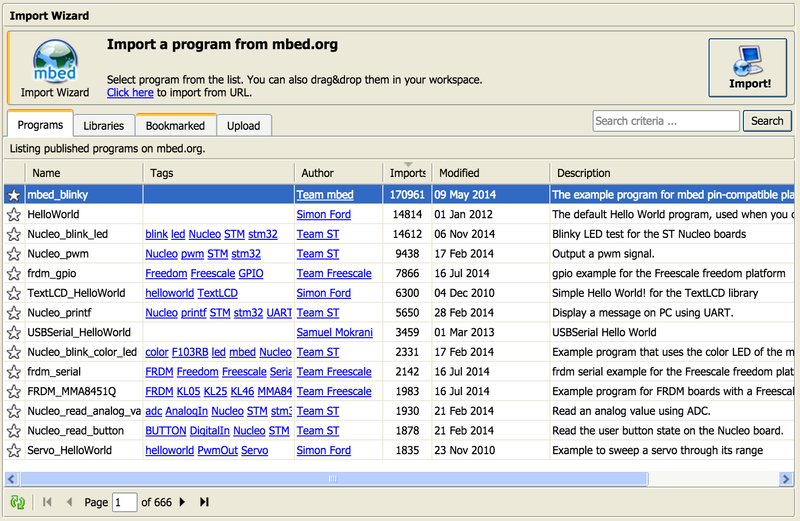This screenshot has width=800, height=521.
Task: Open the 'PwmOut' tag link
Action: (x=217, y=451)
